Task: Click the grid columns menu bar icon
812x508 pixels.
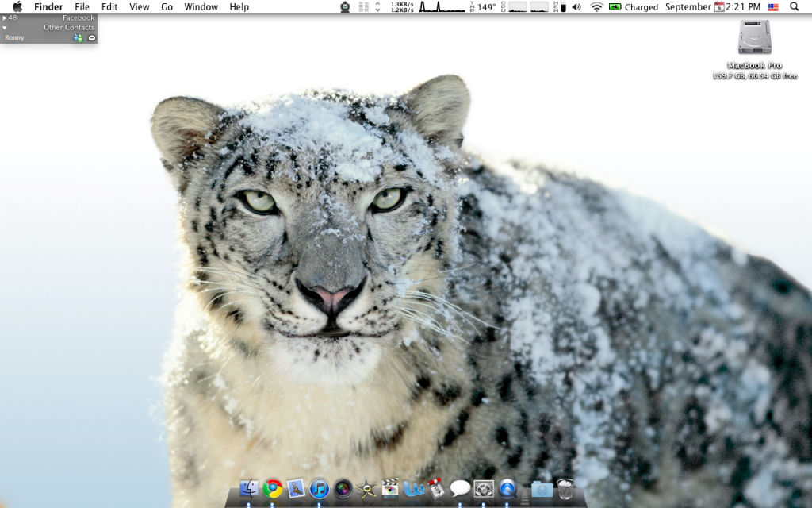Action: pos(363,6)
